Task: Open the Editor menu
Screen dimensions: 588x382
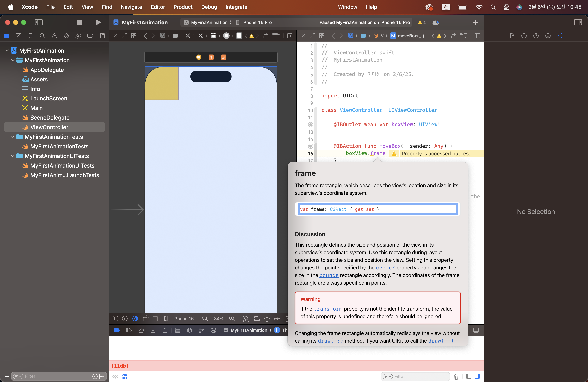Action: click(158, 7)
